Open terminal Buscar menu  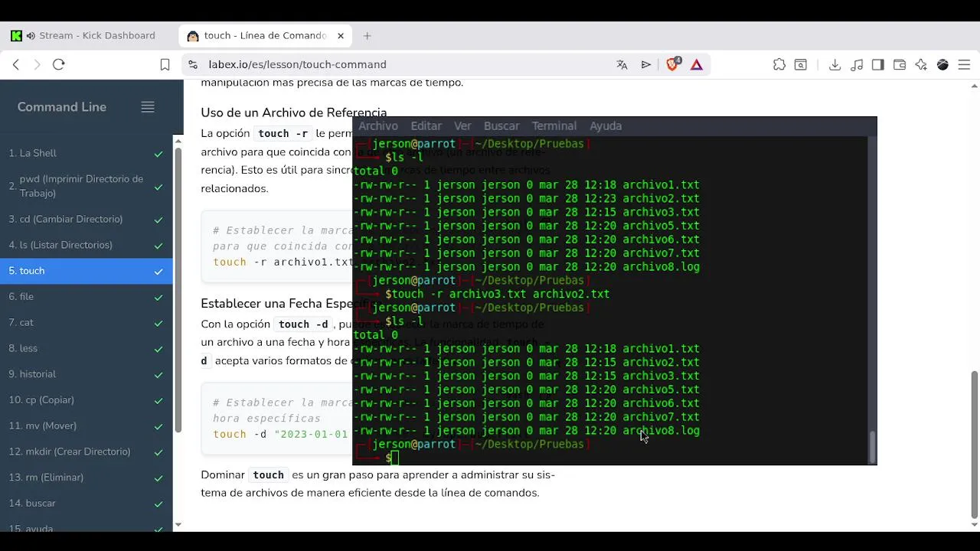click(x=501, y=126)
